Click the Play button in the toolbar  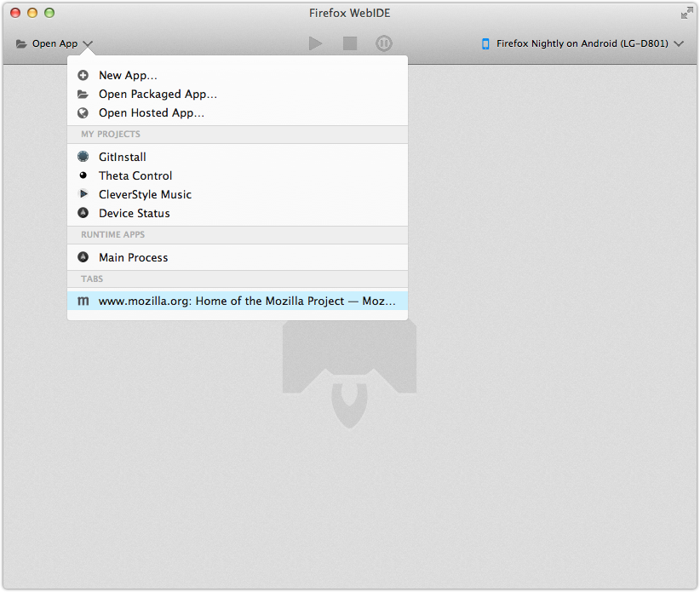click(315, 43)
